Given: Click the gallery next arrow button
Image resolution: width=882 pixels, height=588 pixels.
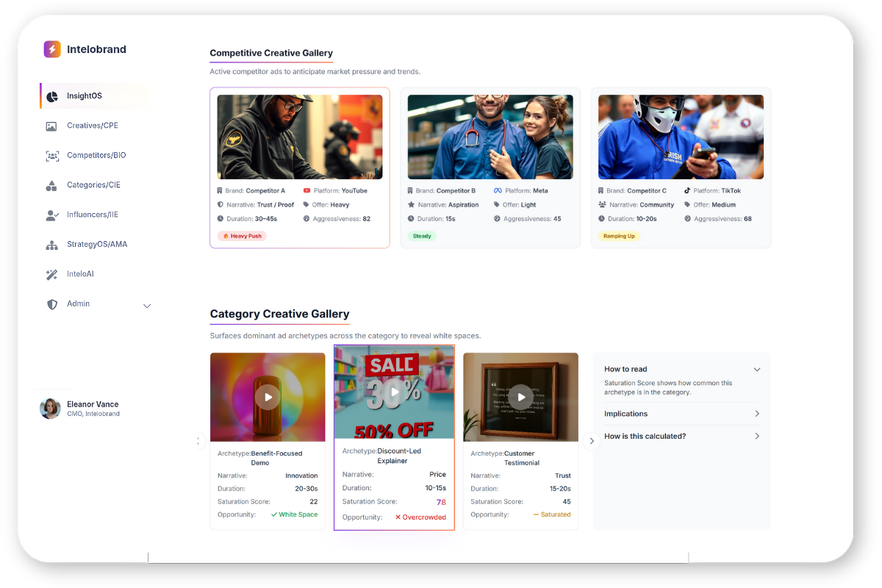Looking at the screenshot, I should 591,441.
